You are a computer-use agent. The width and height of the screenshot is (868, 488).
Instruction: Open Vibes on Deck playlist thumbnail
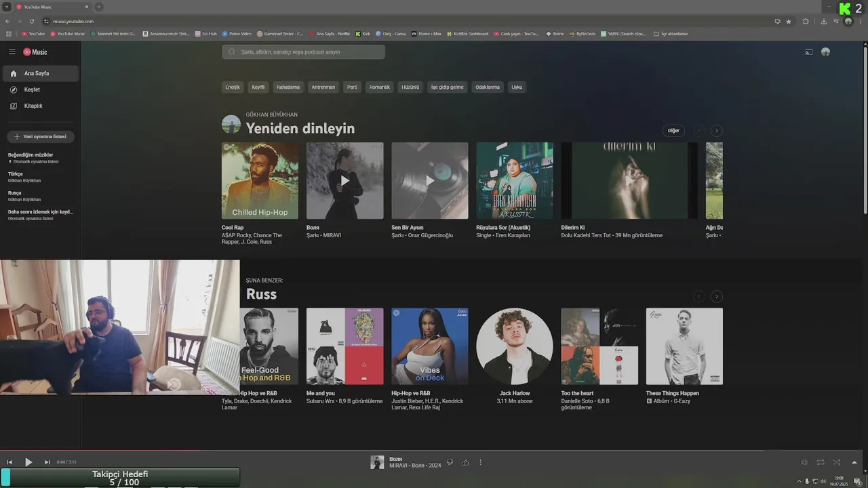click(x=429, y=346)
